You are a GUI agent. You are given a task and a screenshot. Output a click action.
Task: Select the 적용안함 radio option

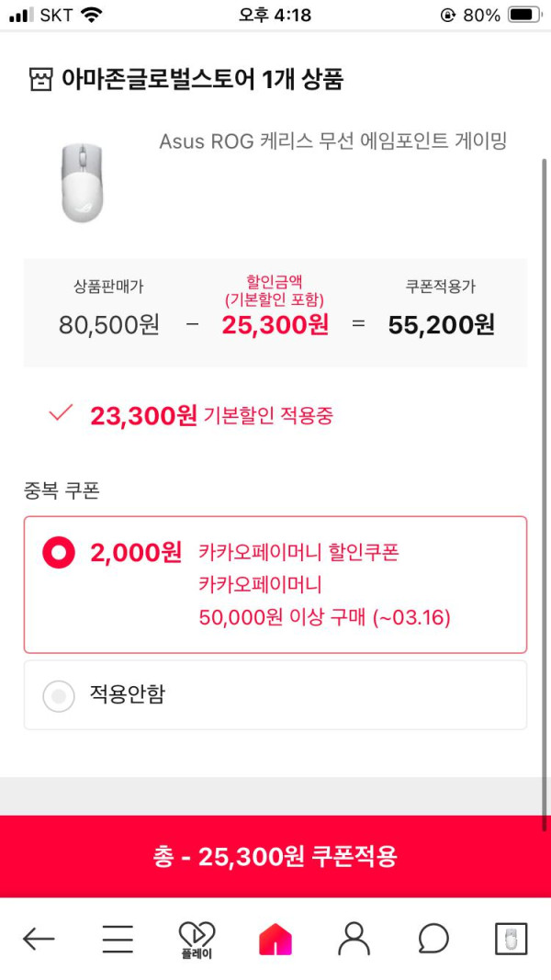click(59, 696)
